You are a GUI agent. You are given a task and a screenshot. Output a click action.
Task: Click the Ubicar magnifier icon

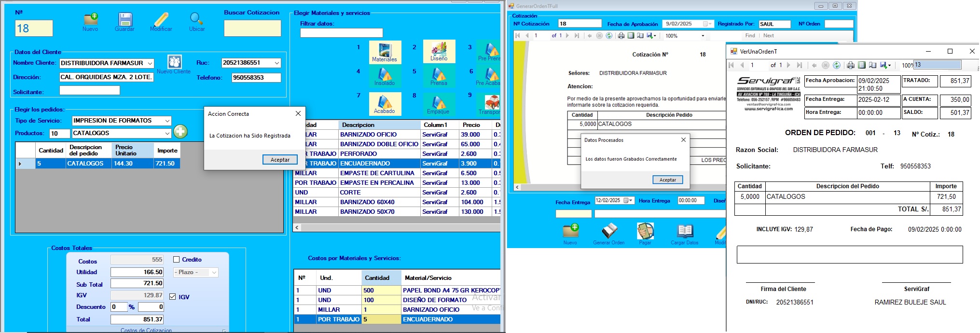[196, 19]
